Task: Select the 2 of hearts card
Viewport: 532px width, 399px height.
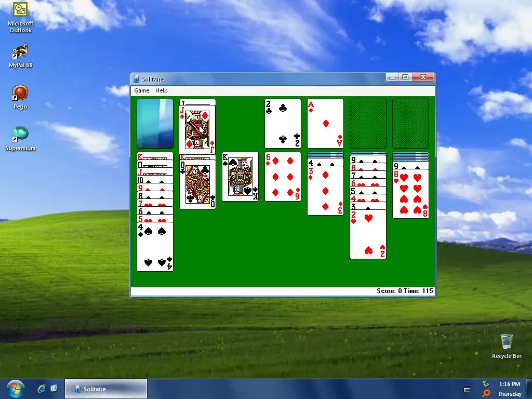Action: (x=368, y=234)
